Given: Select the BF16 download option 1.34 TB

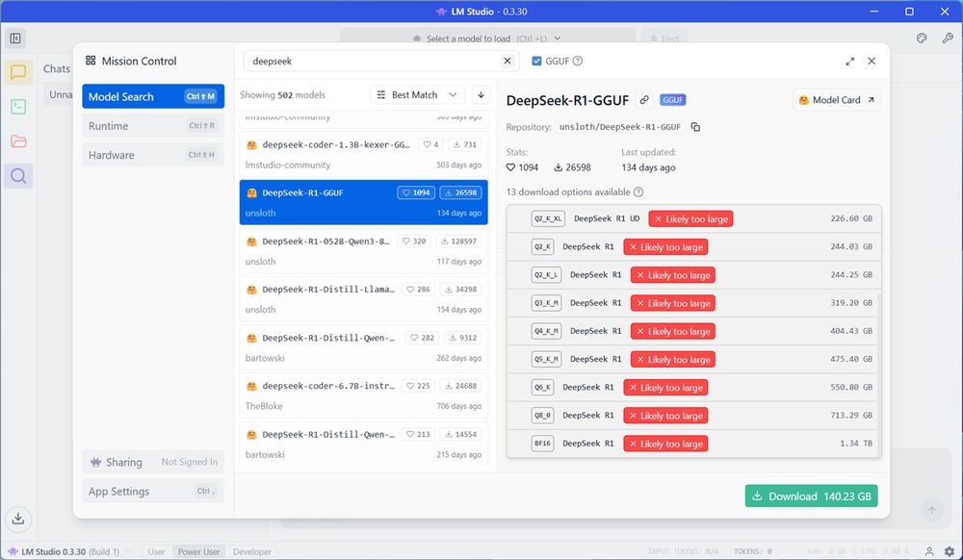Looking at the screenshot, I should click(x=693, y=444).
